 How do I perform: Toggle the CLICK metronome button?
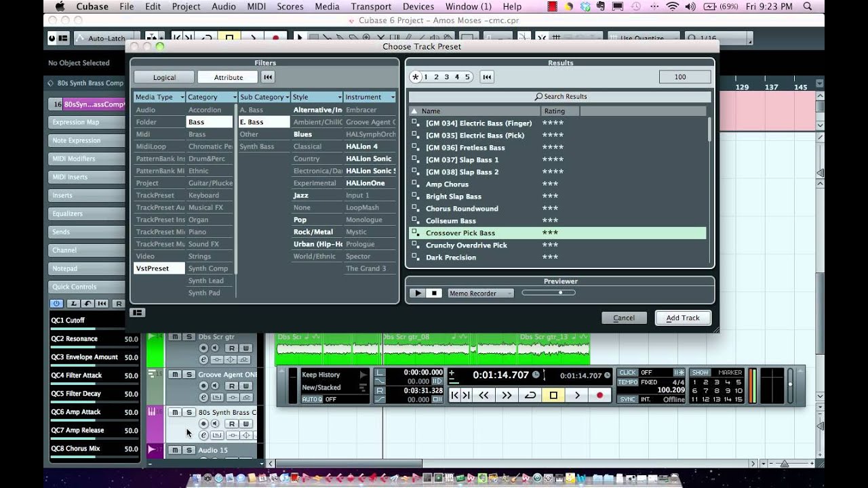(x=628, y=373)
